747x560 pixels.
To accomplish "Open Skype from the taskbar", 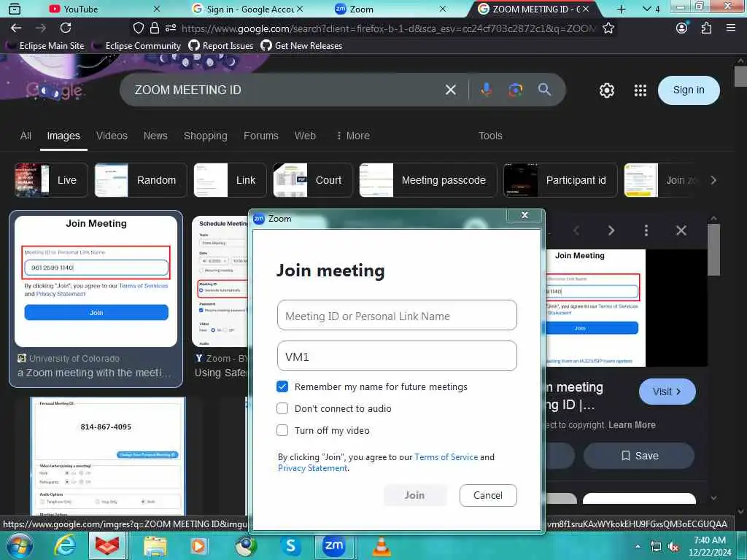I will (x=290, y=545).
